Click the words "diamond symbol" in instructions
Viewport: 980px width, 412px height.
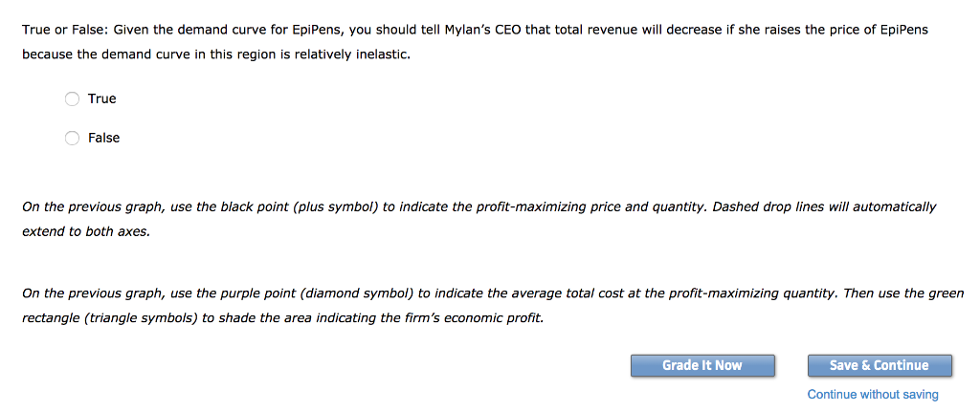371,293
